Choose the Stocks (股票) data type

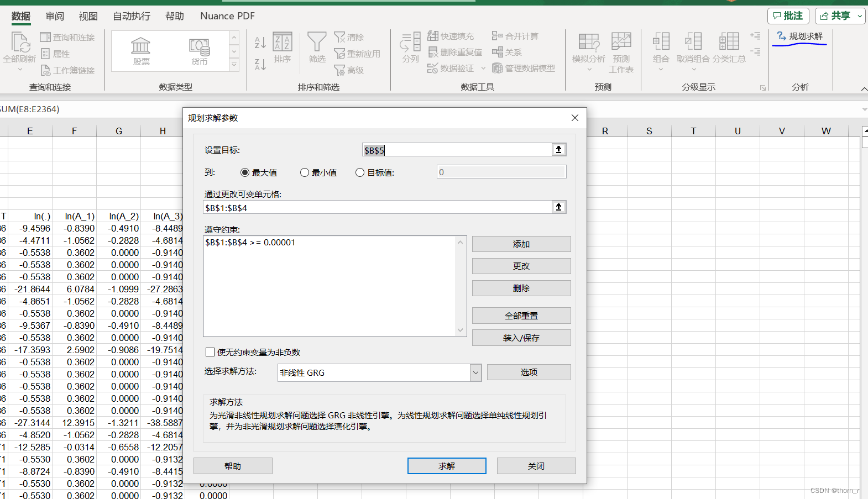[x=141, y=51]
